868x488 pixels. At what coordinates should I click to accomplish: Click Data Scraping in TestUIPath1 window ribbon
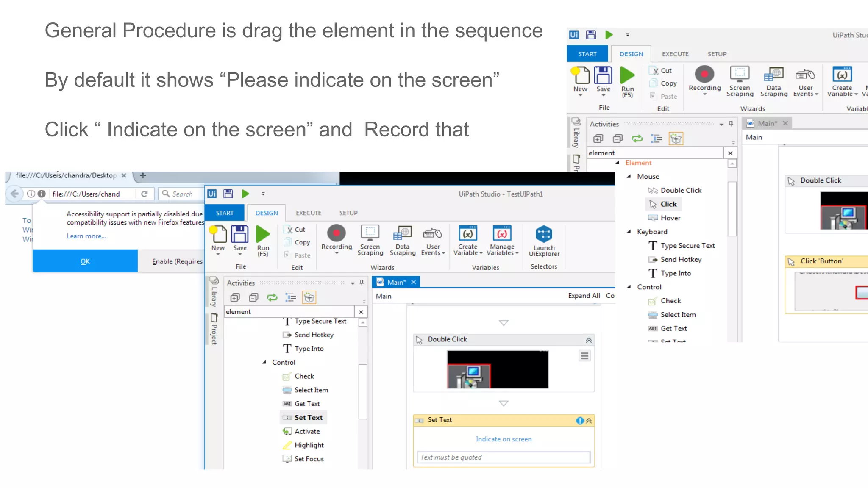pyautogui.click(x=403, y=241)
